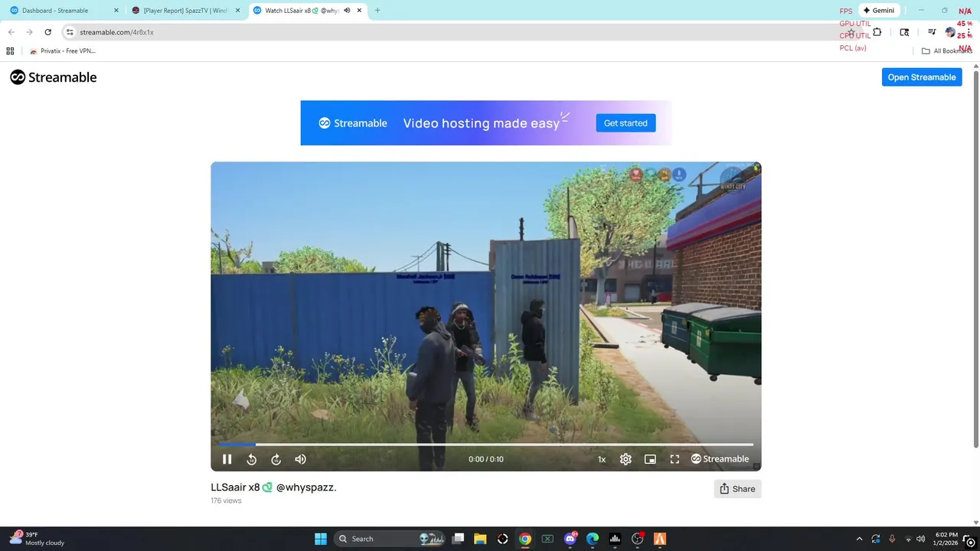Click the Streamable logo inside player
Image resolution: width=980 pixels, height=551 pixels.
click(x=720, y=459)
